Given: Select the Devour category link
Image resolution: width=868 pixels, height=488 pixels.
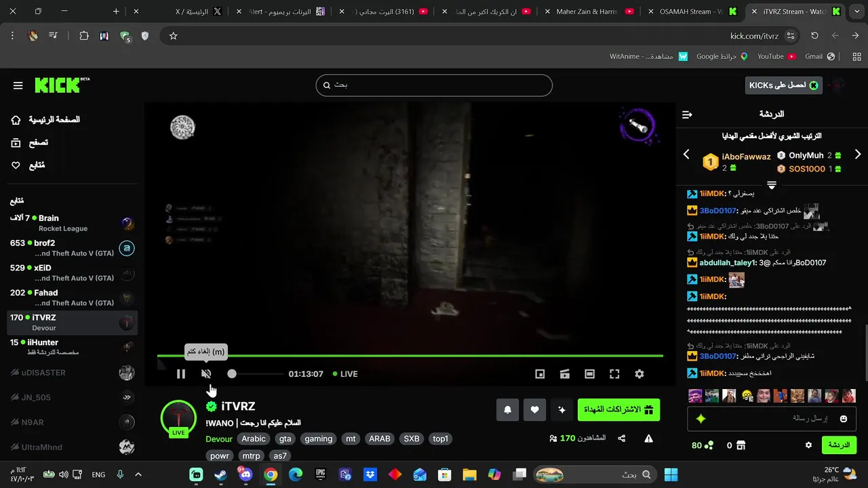Looking at the screenshot, I should (x=219, y=439).
